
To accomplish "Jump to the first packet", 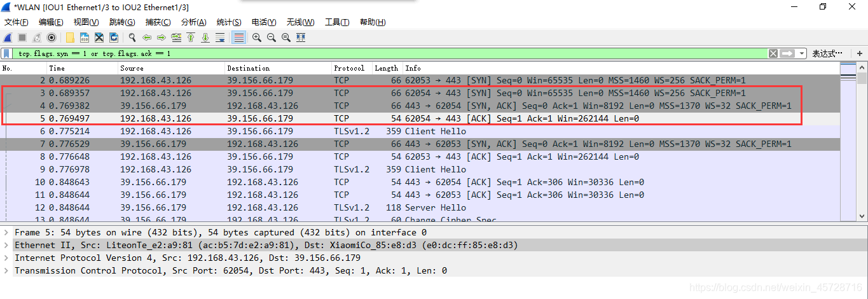I will point(191,38).
